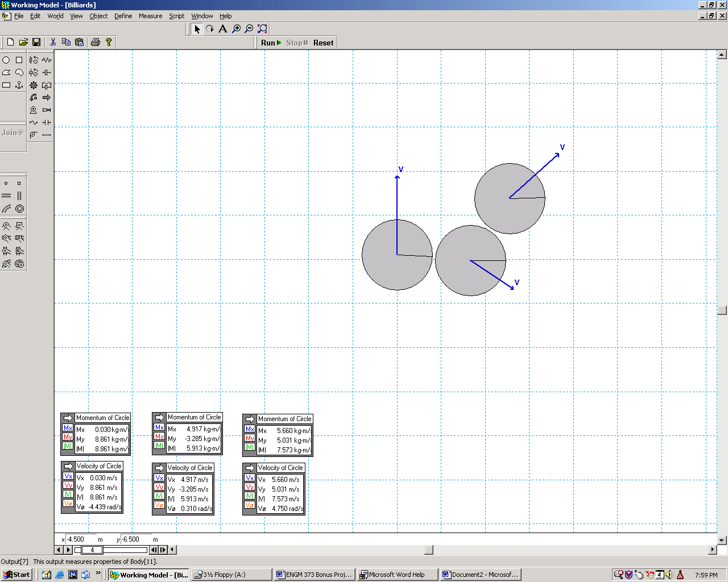Viewport: 728px width, 582px height.
Task: Toggle Mx in first Momentum output
Action: (x=68, y=428)
